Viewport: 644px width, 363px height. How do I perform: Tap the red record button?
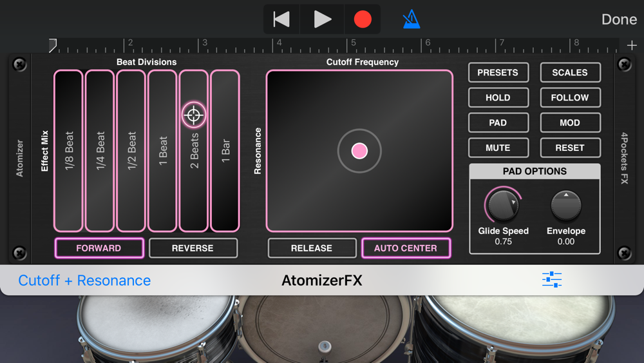point(362,19)
